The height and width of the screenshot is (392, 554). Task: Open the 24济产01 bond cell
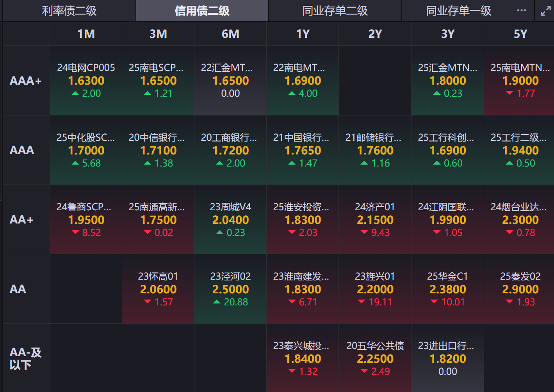[x=375, y=220]
